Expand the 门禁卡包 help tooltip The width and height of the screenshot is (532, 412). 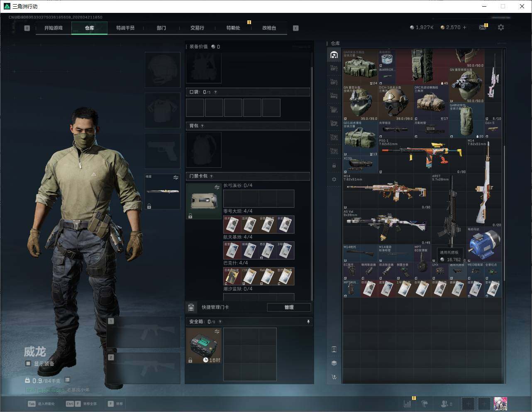[212, 176]
